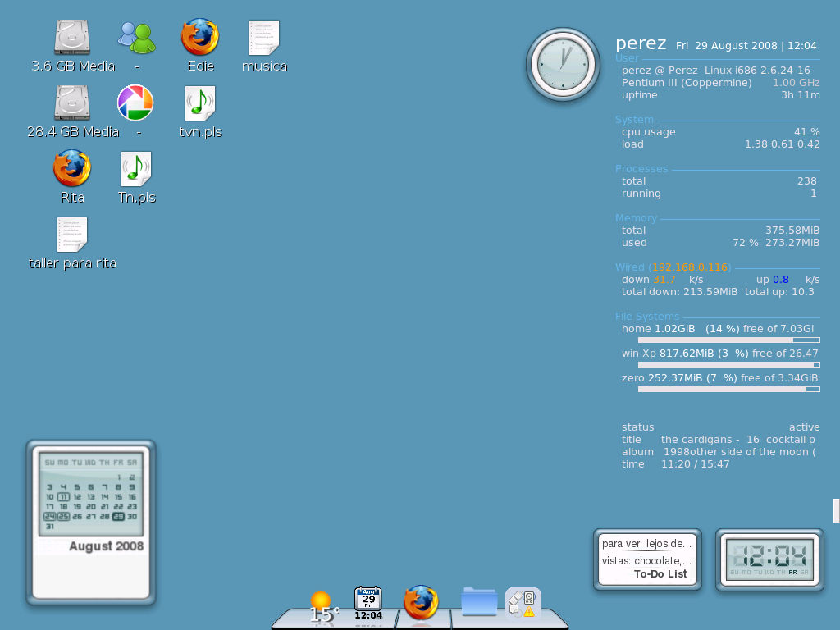
Task: Click the zero file system usage bar
Action: 729,390
